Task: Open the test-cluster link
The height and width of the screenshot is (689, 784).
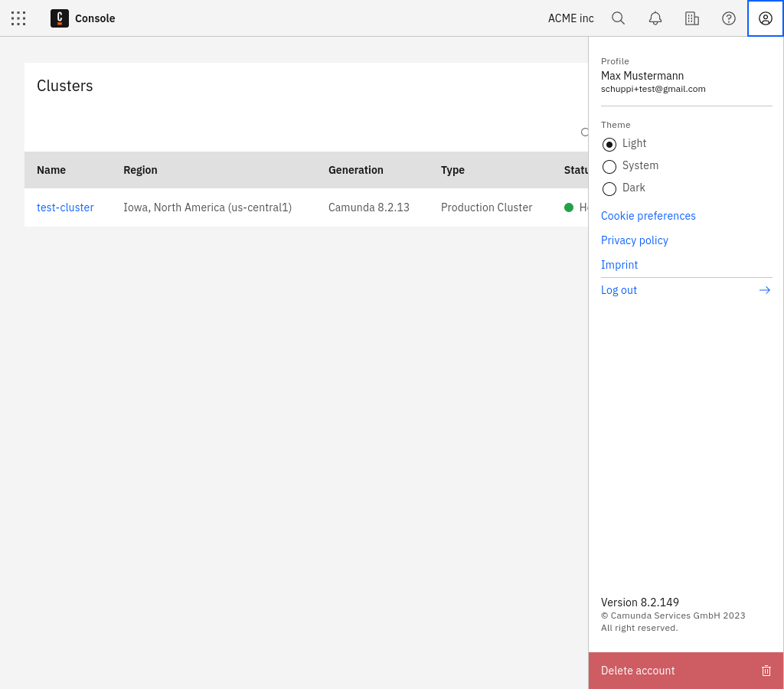Action: [x=65, y=207]
